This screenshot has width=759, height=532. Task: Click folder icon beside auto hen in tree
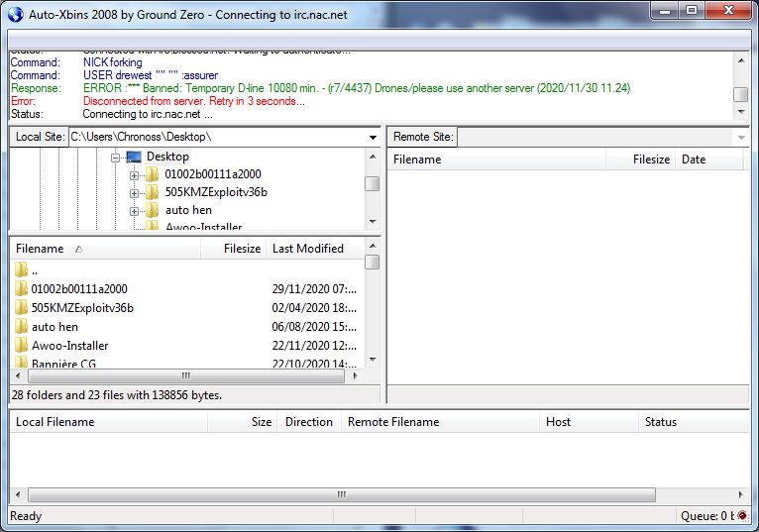[152, 210]
